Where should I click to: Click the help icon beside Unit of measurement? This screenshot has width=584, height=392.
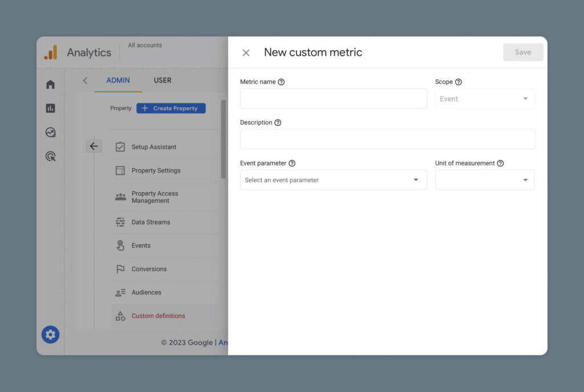pyautogui.click(x=500, y=164)
